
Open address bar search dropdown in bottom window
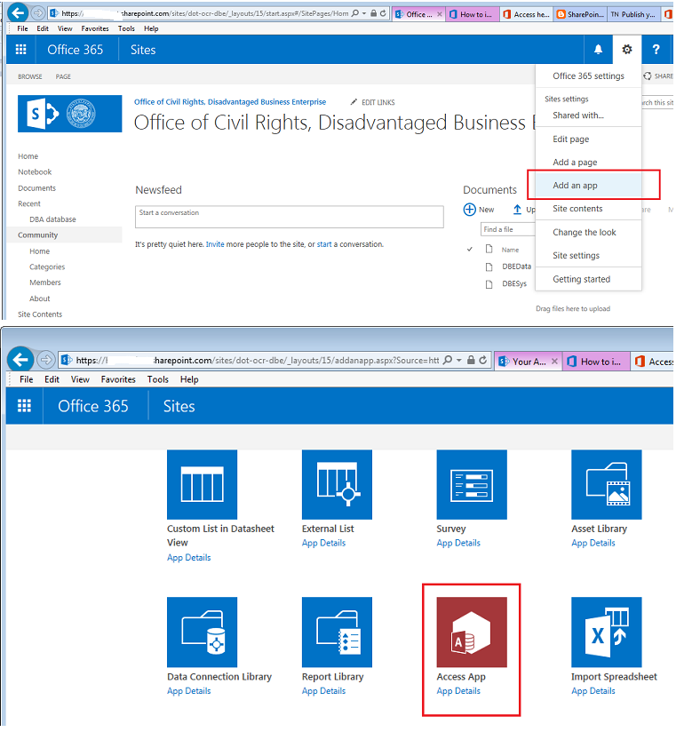click(459, 360)
